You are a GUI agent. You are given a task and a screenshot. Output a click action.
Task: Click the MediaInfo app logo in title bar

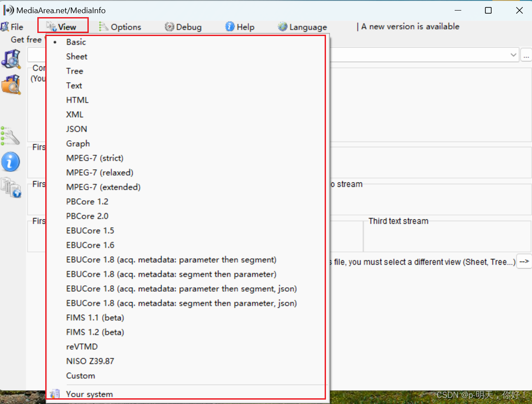[x=9, y=10]
